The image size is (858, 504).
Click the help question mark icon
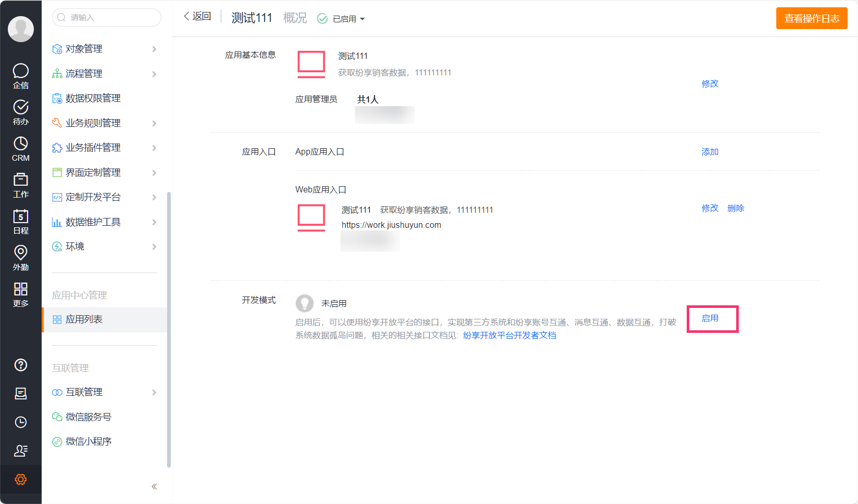click(20, 365)
